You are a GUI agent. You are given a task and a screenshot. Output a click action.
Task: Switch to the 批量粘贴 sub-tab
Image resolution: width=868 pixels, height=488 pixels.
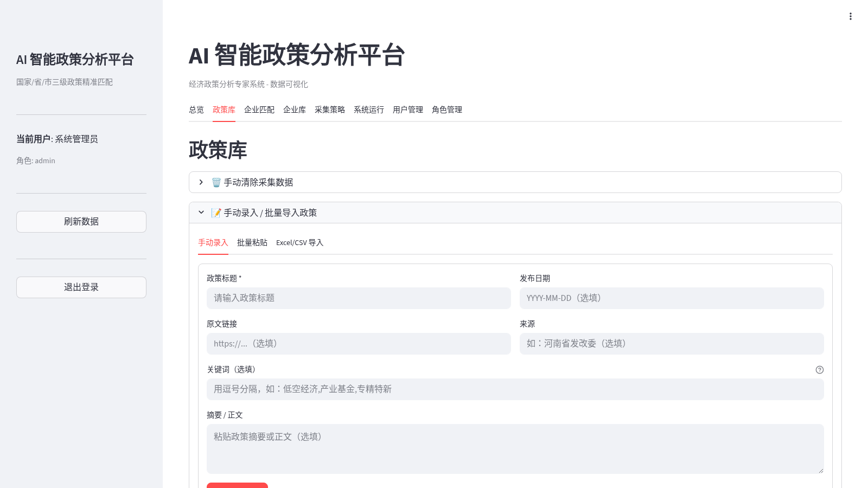pos(252,242)
